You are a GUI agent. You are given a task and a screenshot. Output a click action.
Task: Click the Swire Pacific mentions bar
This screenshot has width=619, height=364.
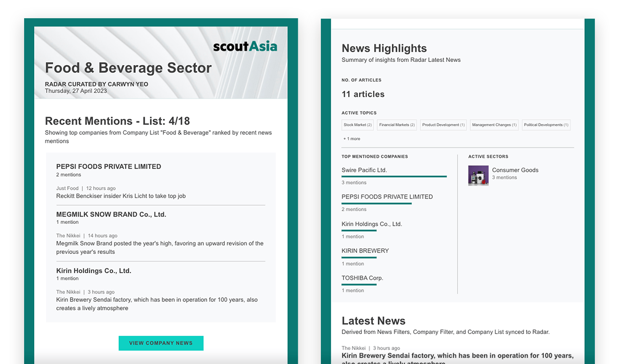coord(394,177)
